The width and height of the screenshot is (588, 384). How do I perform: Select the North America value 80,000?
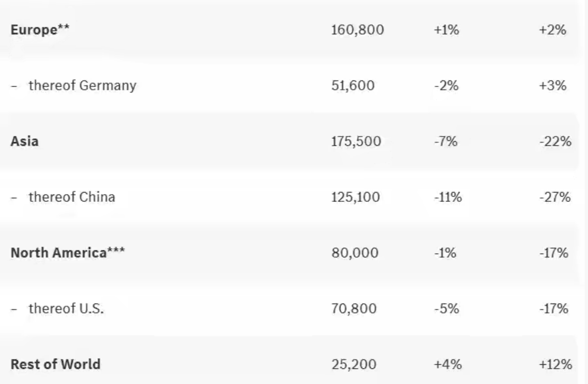355,253
